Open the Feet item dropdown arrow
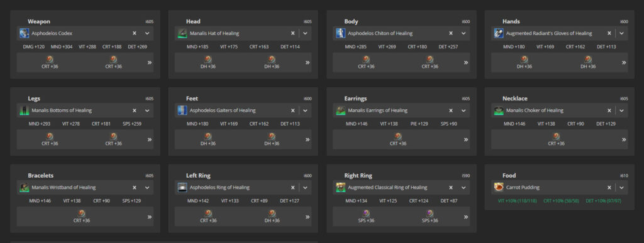Viewport: 644px width, 243px height. point(305,111)
